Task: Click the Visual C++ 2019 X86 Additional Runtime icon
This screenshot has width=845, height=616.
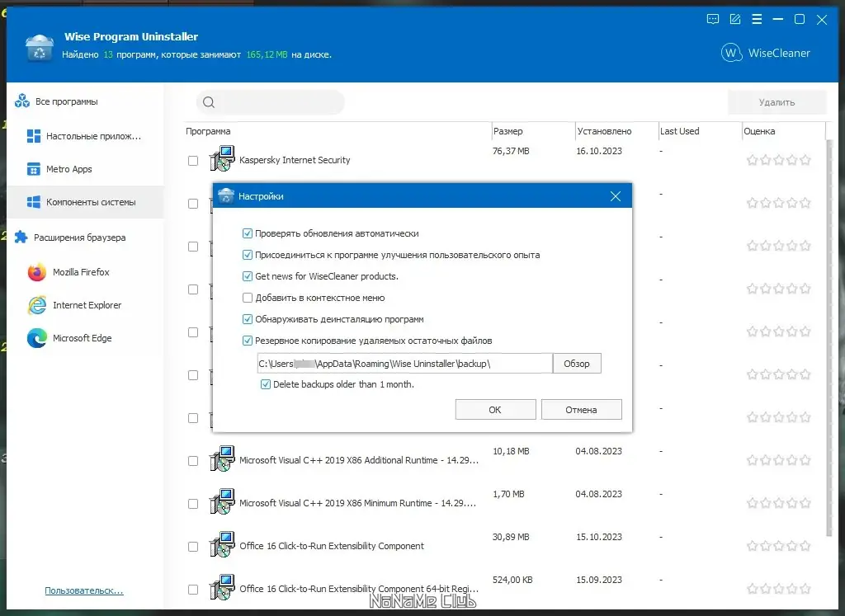Action: click(222, 458)
